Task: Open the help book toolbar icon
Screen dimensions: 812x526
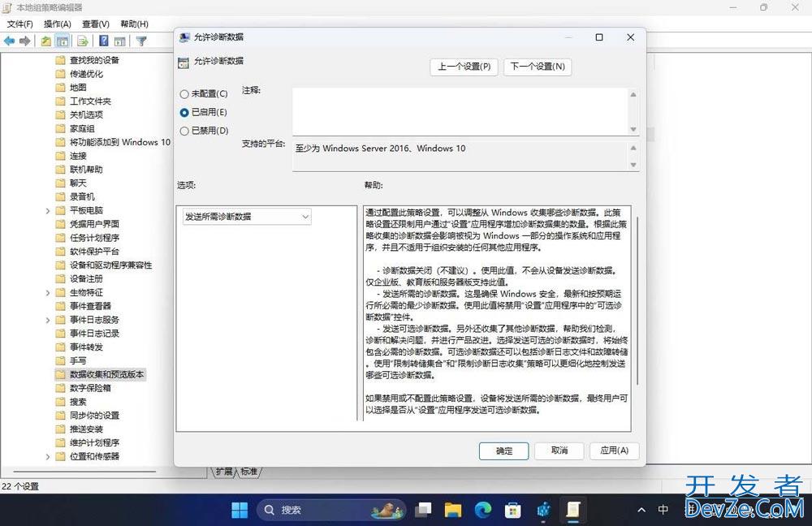Action: click(x=104, y=41)
